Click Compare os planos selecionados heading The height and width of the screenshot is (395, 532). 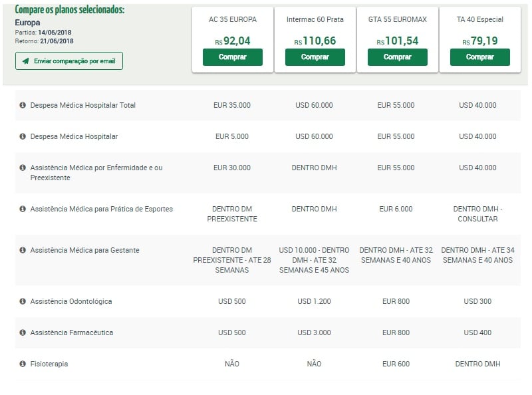coord(70,9)
